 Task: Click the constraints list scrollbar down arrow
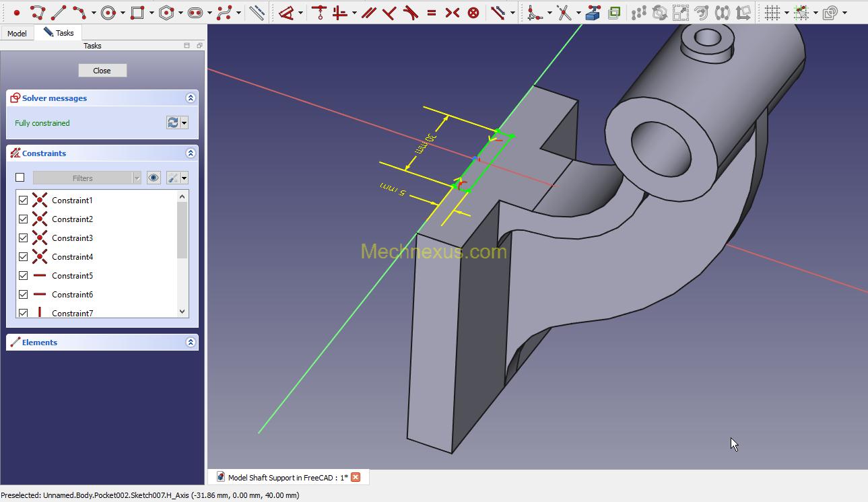(x=182, y=312)
